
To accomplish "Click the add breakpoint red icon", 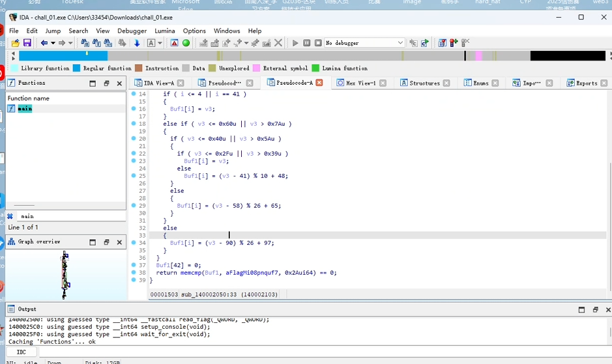I will tap(454, 43).
